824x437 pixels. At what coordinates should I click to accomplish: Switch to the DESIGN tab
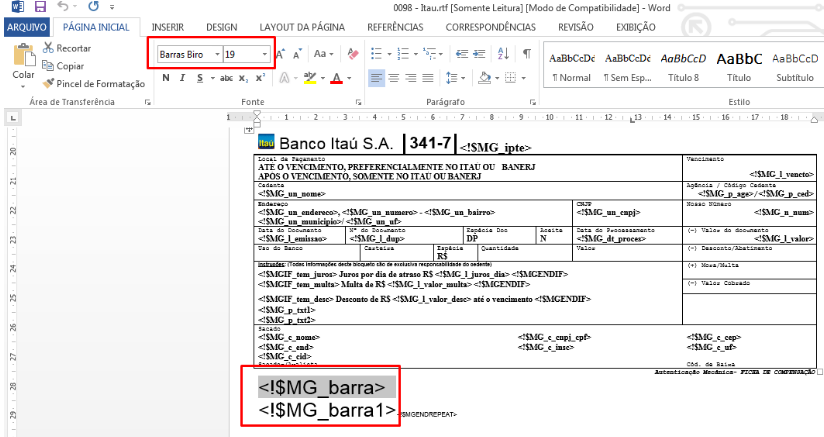click(x=221, y=27)
